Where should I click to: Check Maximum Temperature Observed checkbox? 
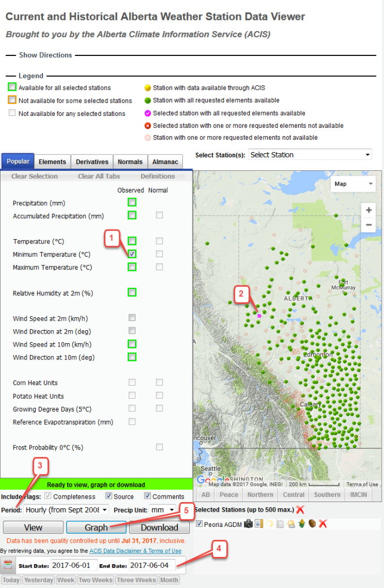[x=132, y=267]
